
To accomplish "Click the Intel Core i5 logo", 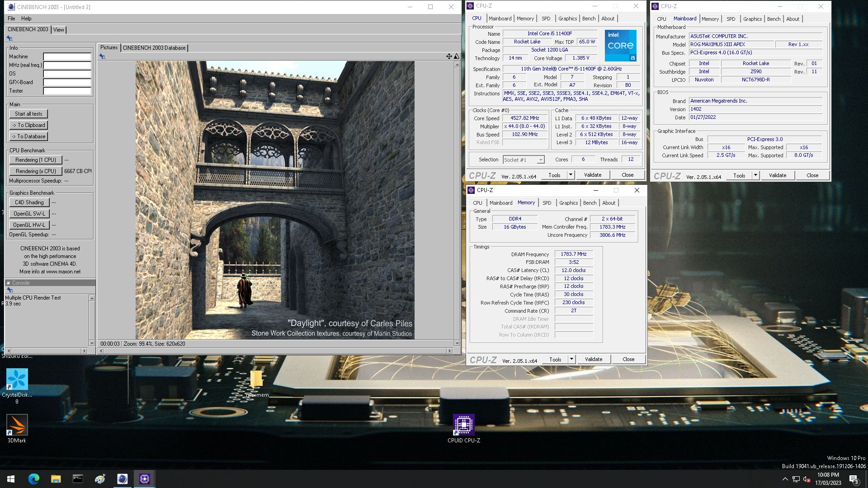I will (x=621, y=46).
